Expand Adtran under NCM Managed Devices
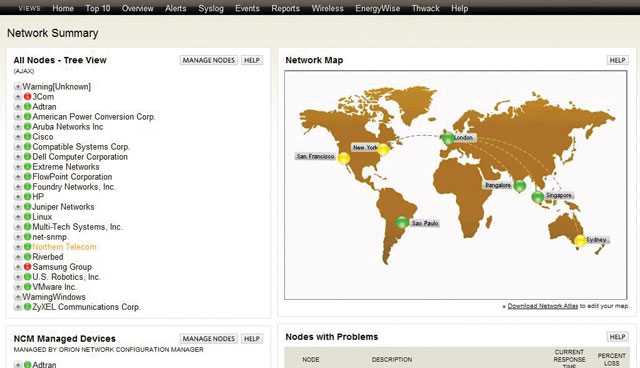 point(18,364)
